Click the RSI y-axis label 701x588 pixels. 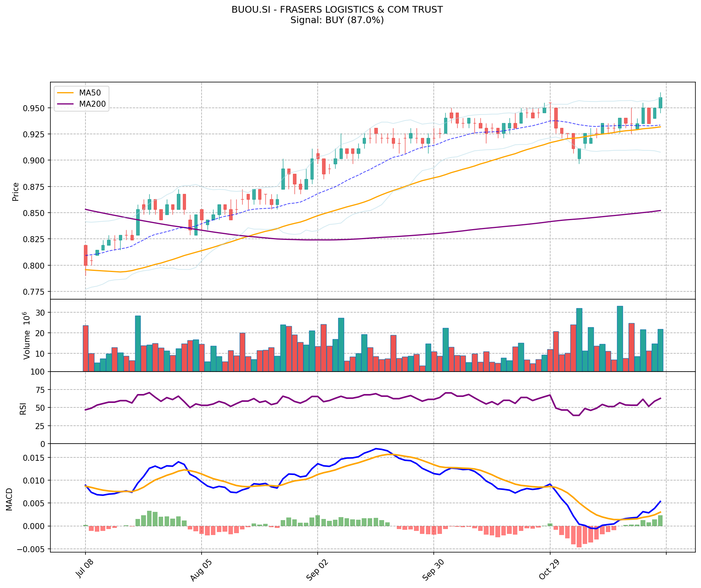[23, 408]
